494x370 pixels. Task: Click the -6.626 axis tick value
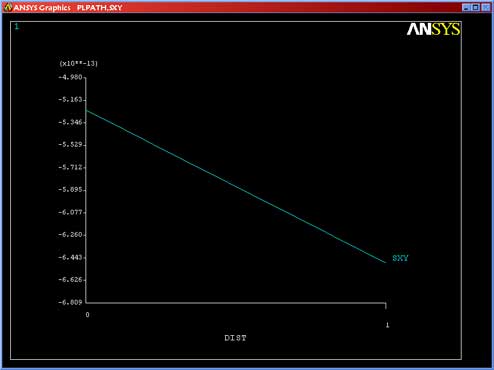pos(70,280)
